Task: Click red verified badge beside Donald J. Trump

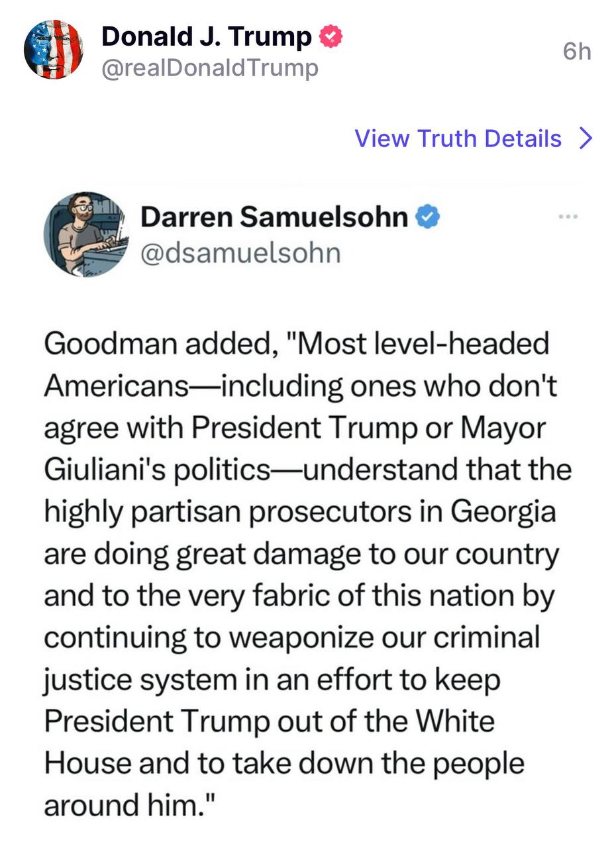Action: (x=331, y=37)
